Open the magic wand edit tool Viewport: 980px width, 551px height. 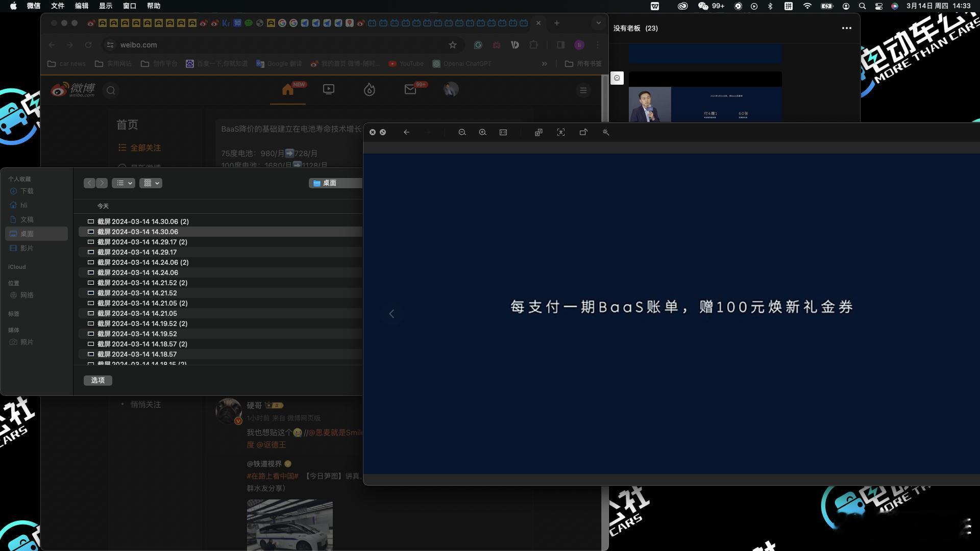[606, 132]
